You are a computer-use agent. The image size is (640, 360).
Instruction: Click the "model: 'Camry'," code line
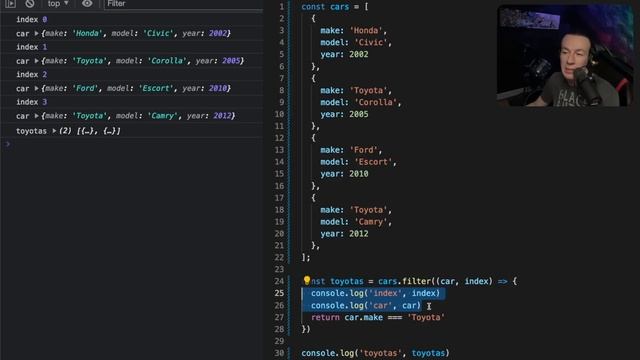(x=356, y=222)
